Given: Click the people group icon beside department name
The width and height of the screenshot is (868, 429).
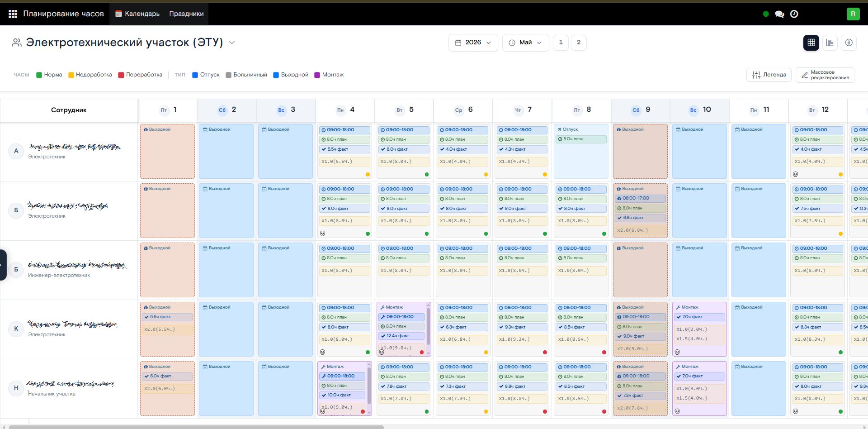Looking at the screenshot, I should (x=17, y=43).
